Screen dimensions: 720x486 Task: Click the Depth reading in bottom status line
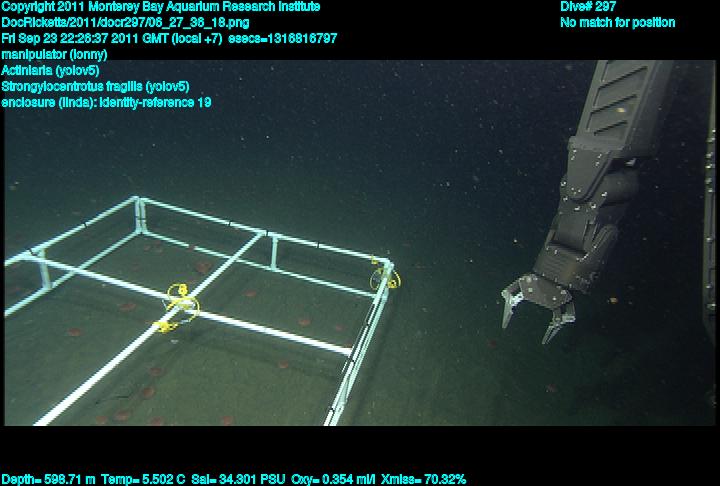point(48,479)
